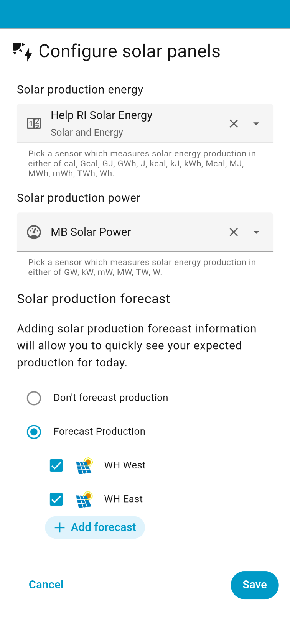Click the plus icon in Add forecast
Image resolution: width=290 pixels, height=644 pixels.
59,528
